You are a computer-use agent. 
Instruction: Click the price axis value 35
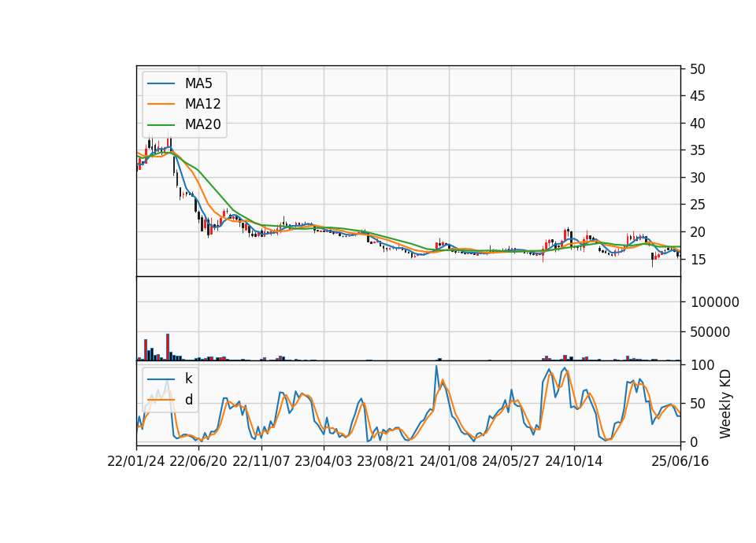pos(697,150)
